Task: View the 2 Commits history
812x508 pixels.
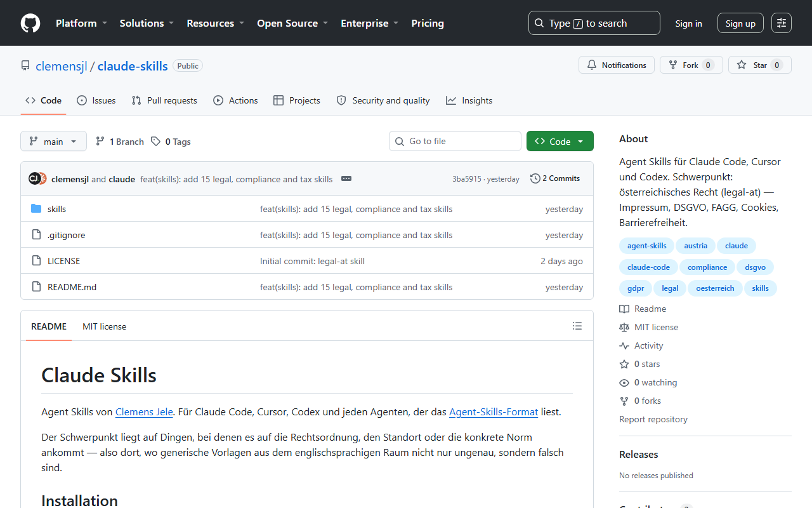Action: point(555,178)
